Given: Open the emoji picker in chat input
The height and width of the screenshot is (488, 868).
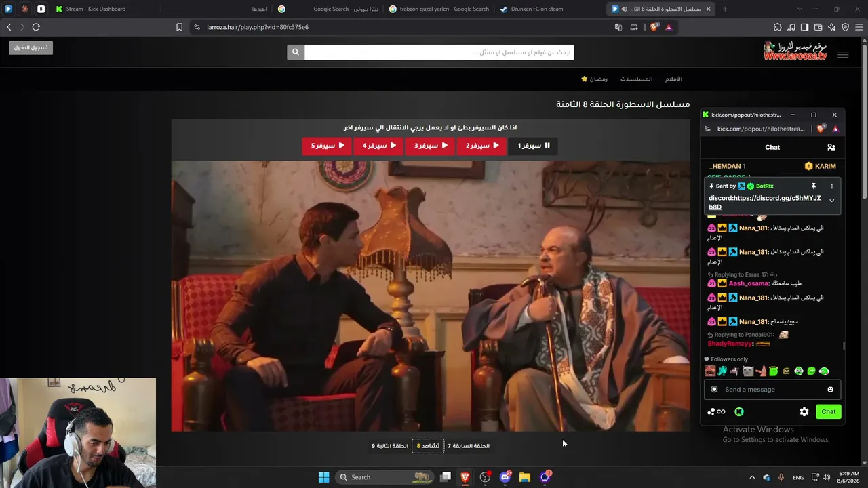Looking at the screenshot, I should [830, 390].
